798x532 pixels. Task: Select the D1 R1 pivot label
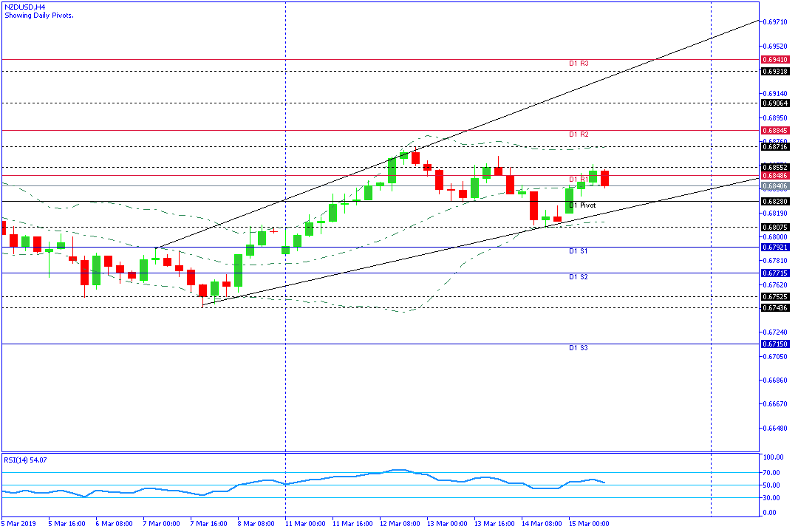point(579,180)
